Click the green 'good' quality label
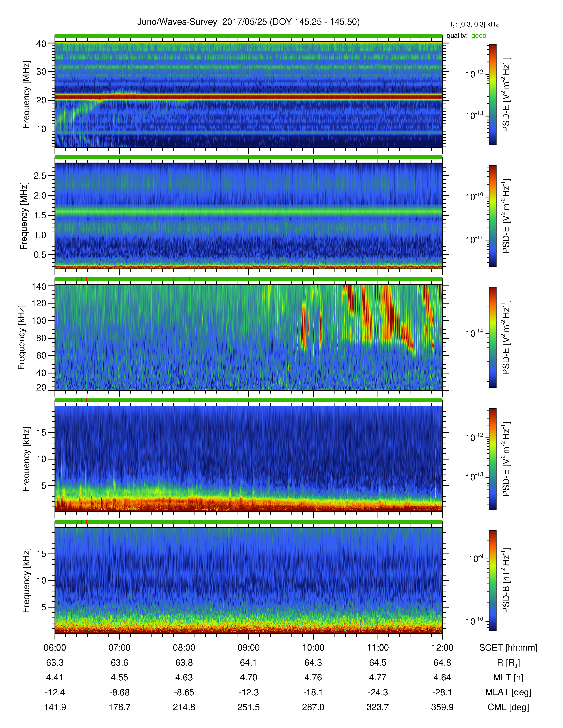The width and height of the screenshot is (563, 728). coord(479,36)
